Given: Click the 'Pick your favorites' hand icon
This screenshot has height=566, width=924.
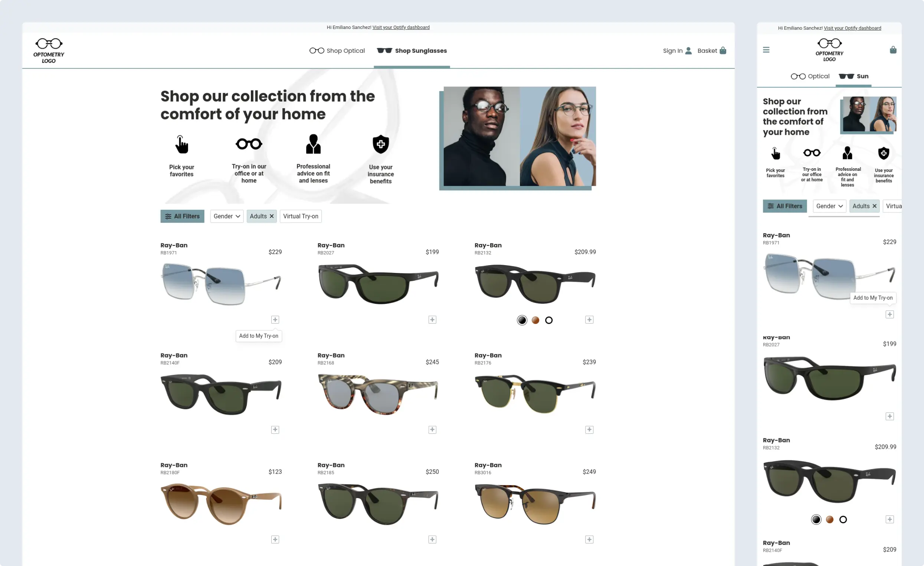Looking at the screenshot, I should (182, 144).
